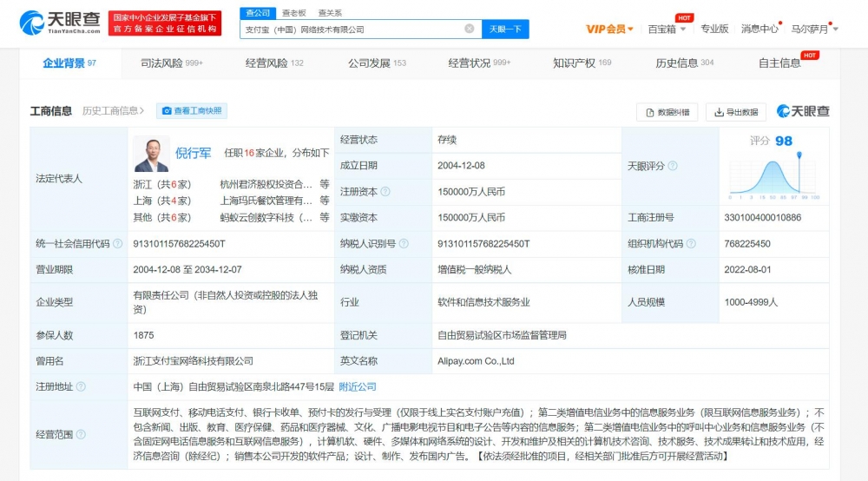Click the help icon beside 天眼评分

coord(673,166)
